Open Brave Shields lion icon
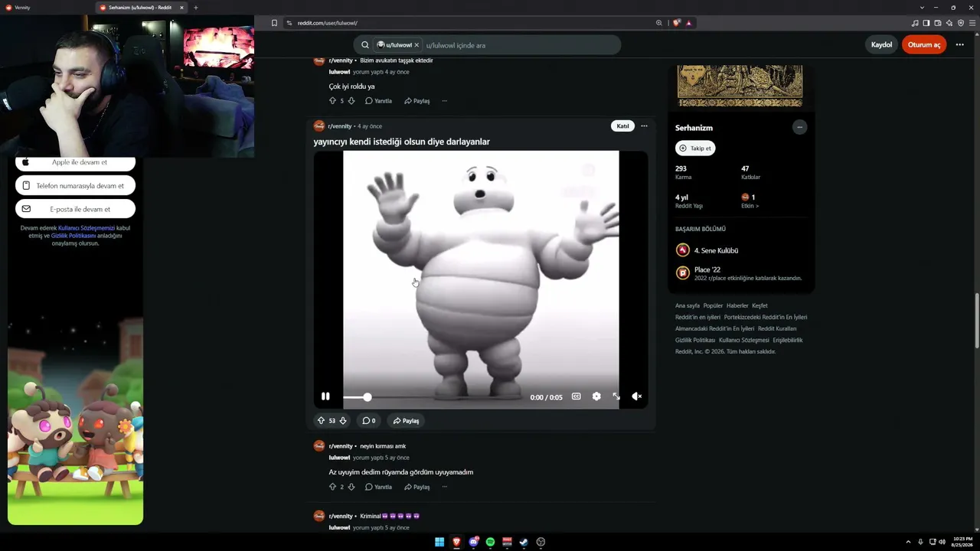980x551 pixels. tap(676, 23)
